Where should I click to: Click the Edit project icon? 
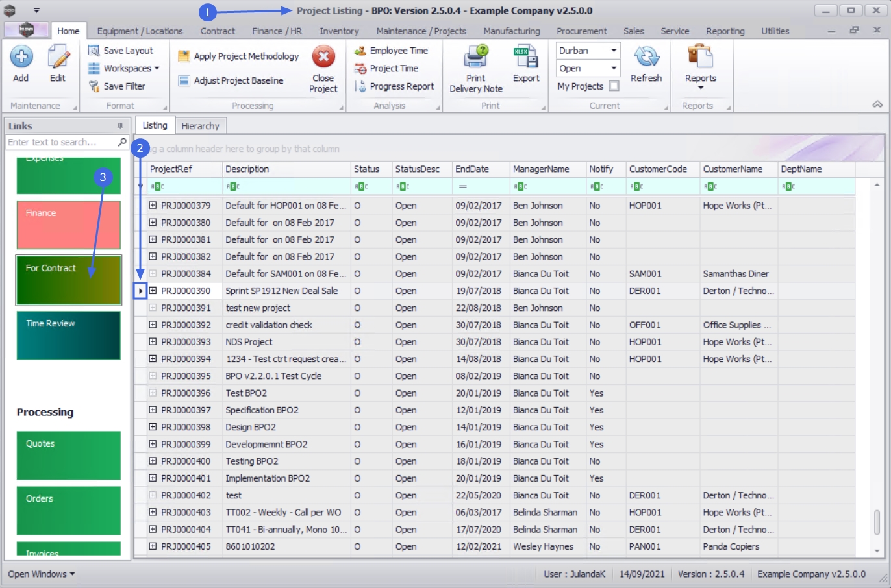pos(58,58)
